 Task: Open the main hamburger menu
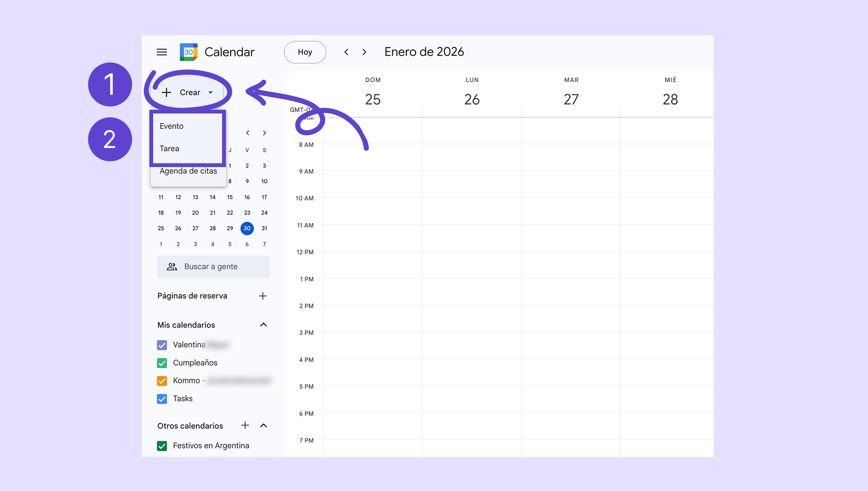click(162, 52)
